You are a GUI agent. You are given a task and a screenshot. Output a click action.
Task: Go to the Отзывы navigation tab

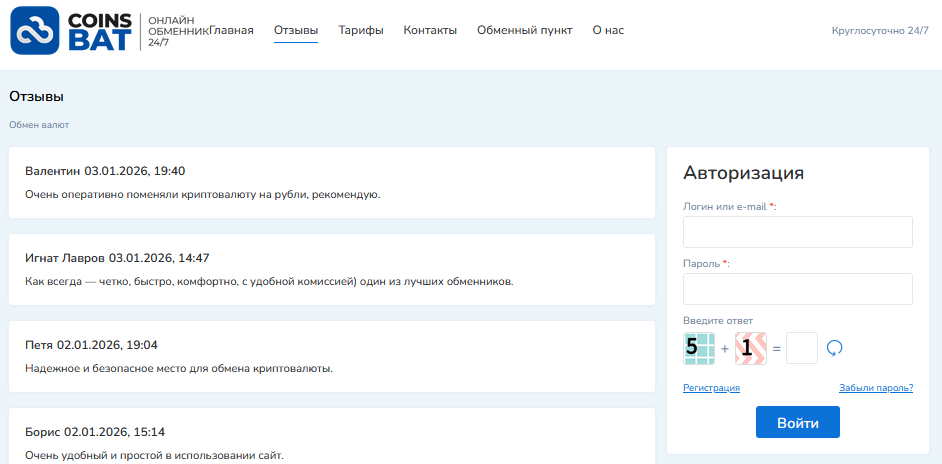pyautogui.click(x=296, y=30)
